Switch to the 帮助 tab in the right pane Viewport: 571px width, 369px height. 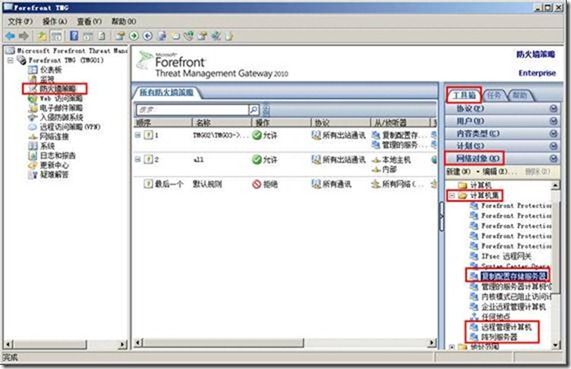tap(520, 95)
